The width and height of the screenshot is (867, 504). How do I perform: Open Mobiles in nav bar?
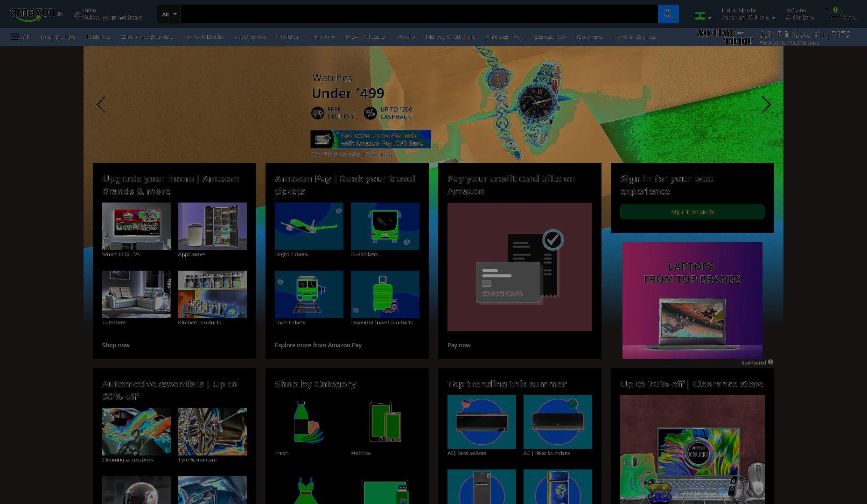(x=98, y=37)
